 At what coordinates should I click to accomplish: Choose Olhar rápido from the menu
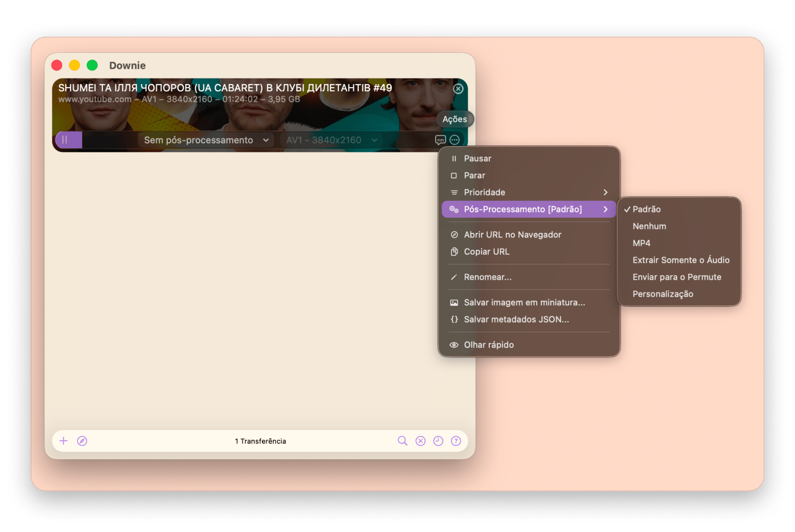529,345
